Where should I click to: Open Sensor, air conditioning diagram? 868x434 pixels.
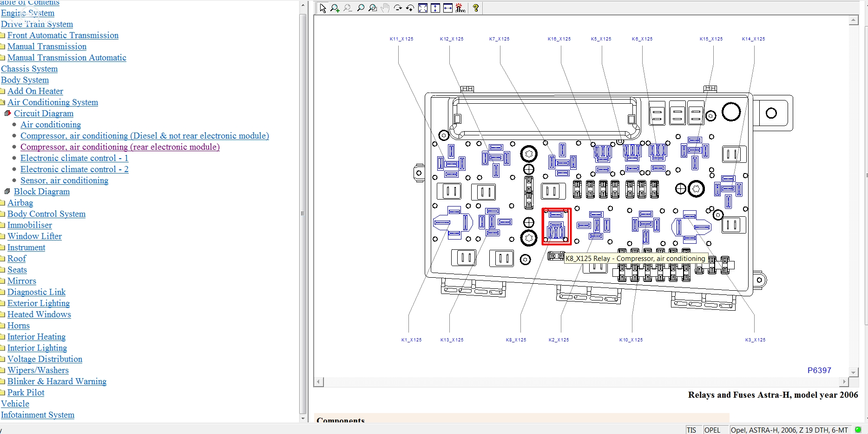coord(64,180)
